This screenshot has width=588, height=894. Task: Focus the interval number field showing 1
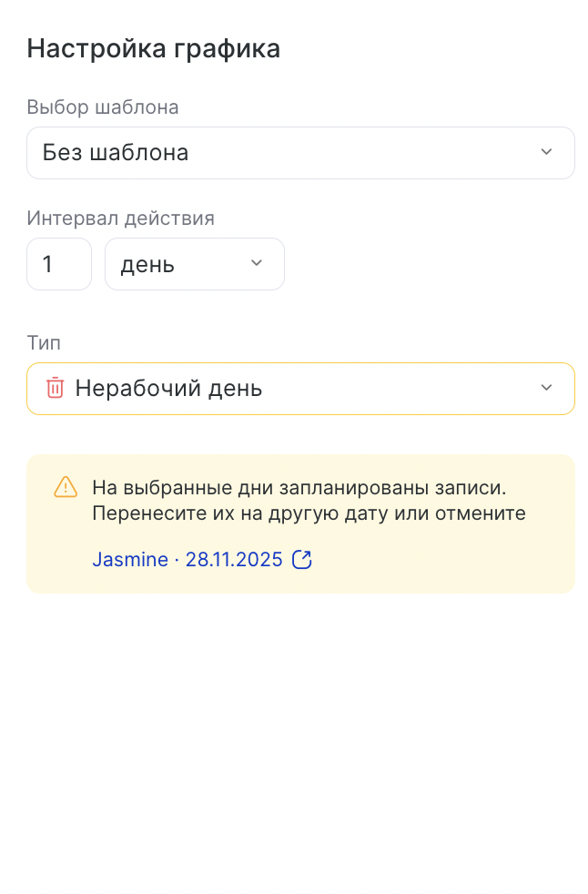[58, 264]
